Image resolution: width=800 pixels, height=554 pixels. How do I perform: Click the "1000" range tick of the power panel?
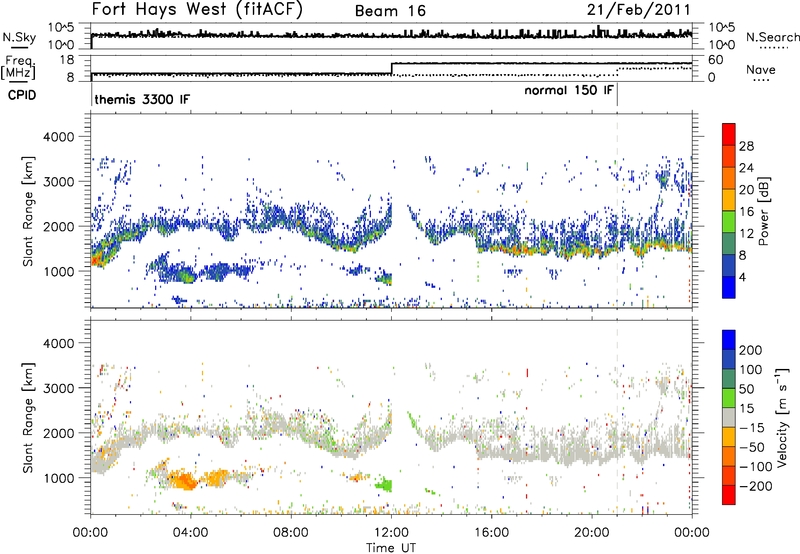[x=59, y=271]
